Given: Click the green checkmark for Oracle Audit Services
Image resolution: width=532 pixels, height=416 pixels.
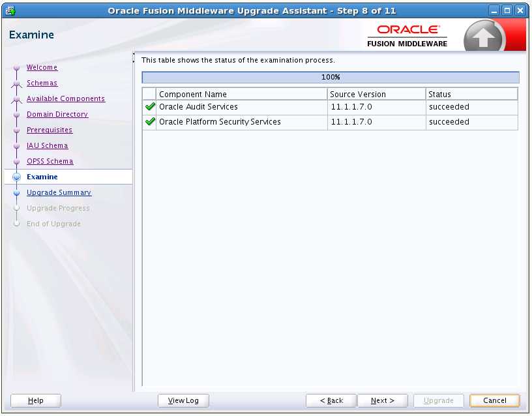Looking at the screenshot, I should pos(150,107).
